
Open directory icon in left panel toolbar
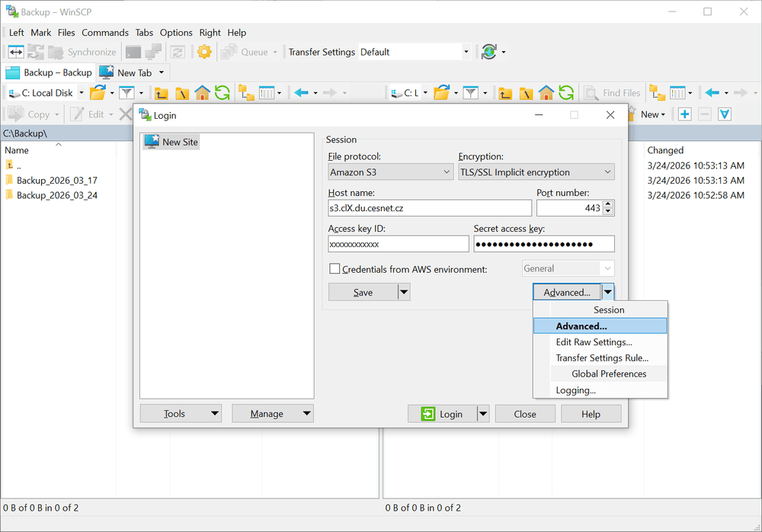click(98, 92)
